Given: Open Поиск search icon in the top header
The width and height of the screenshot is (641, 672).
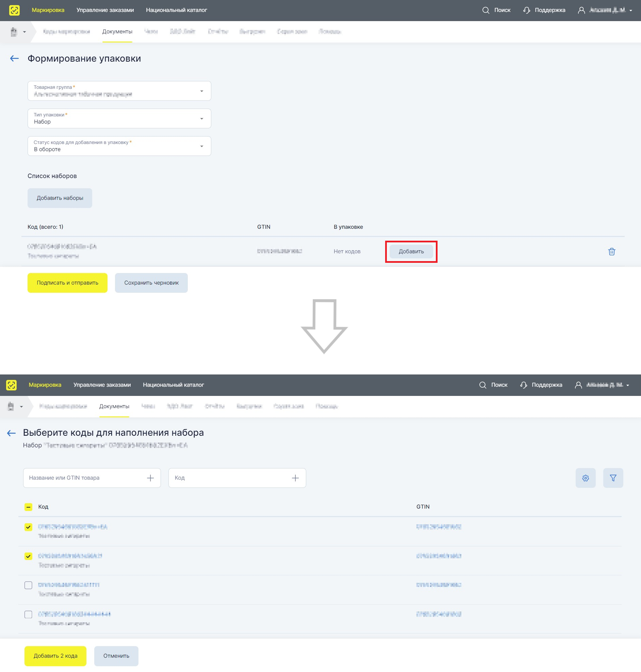Looking at the screenshot, I should tap(486, 10).
